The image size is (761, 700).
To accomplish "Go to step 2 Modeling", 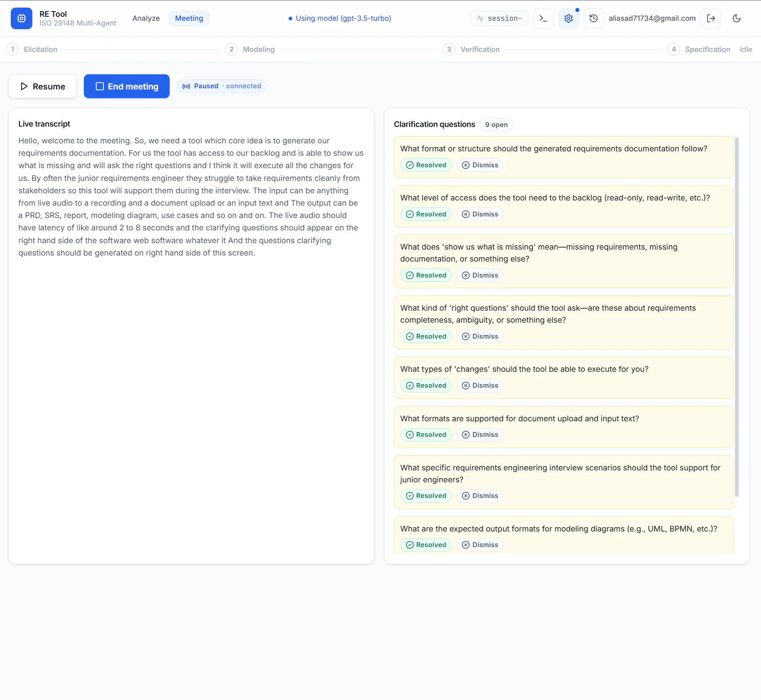I will point(250,50).
